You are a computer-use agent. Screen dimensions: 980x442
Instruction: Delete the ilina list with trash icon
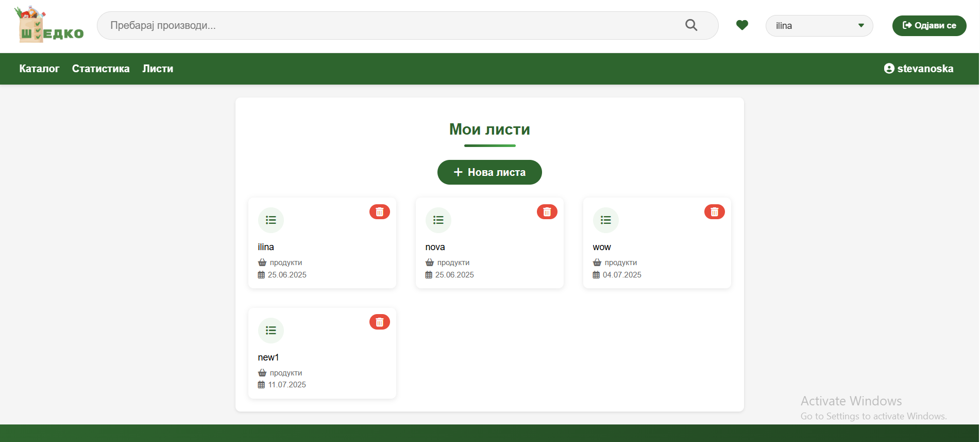pyautogui.click(x=379, y=212)
